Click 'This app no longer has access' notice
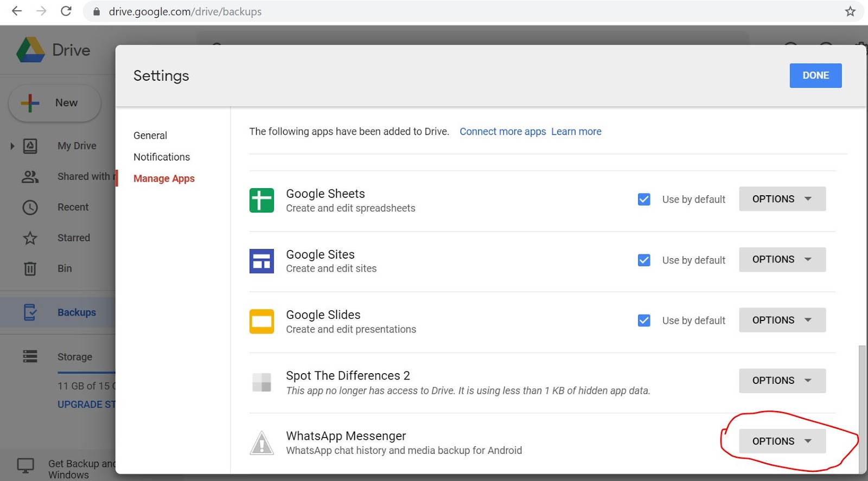The image size is (868, 481). 468,390
